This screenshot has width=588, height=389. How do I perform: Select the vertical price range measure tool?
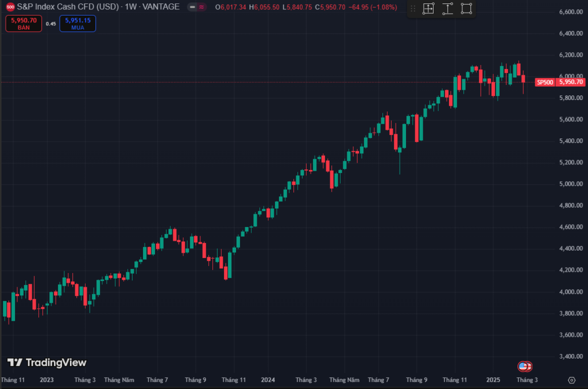pos(447,8)
